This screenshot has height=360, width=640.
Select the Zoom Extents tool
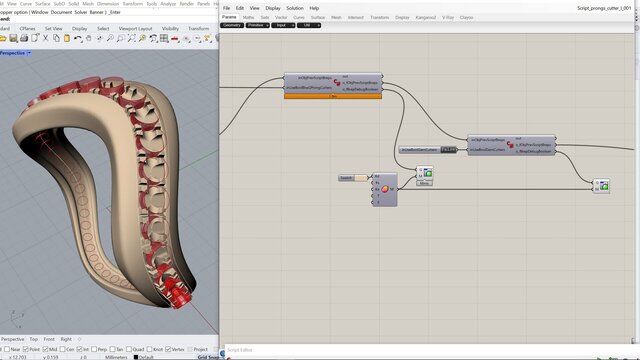131,38
